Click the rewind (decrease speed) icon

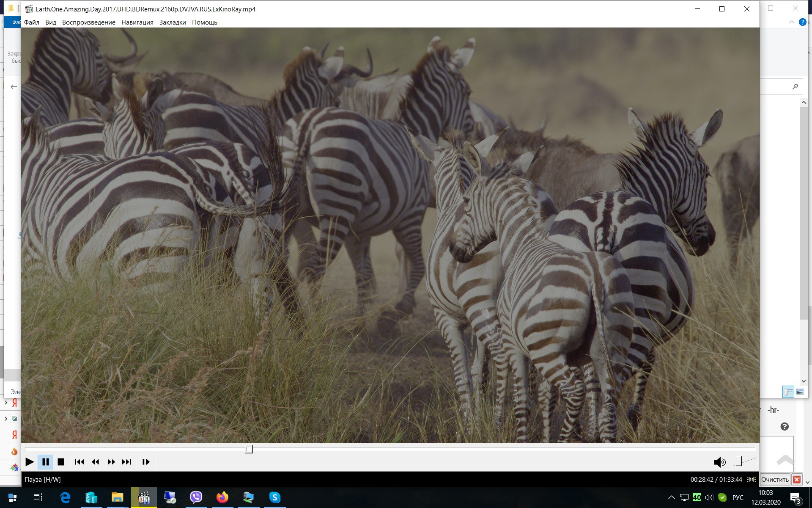95,462
